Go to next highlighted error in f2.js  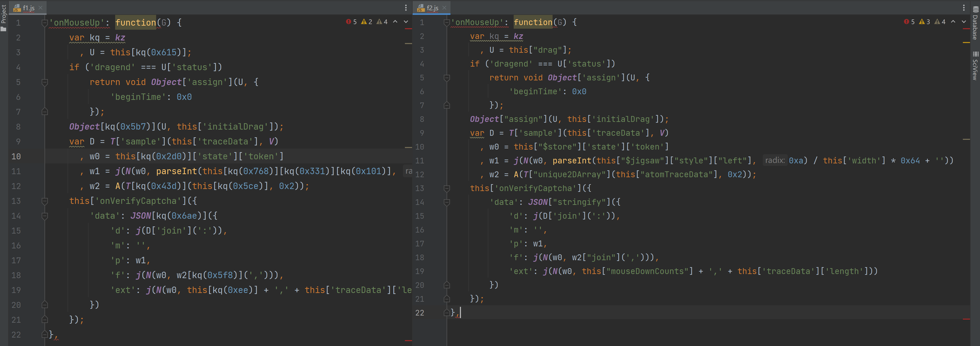[964, 22]
